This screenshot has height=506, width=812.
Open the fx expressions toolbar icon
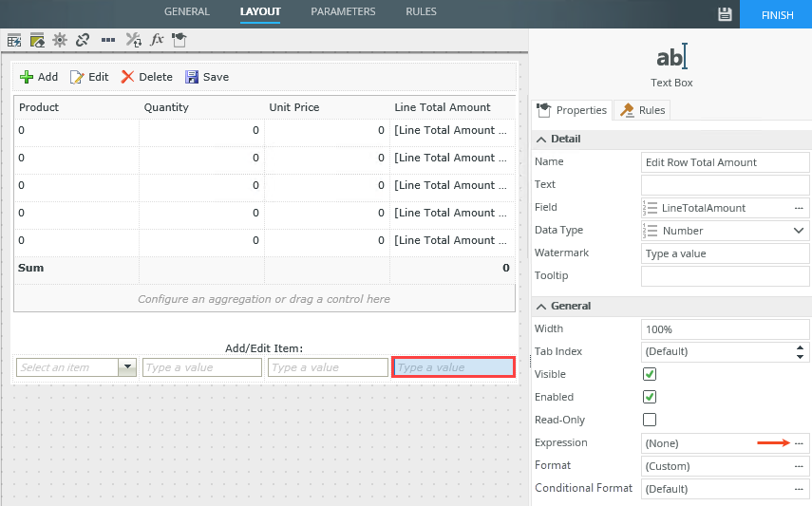pyautogui.click(x=157, y=40)
